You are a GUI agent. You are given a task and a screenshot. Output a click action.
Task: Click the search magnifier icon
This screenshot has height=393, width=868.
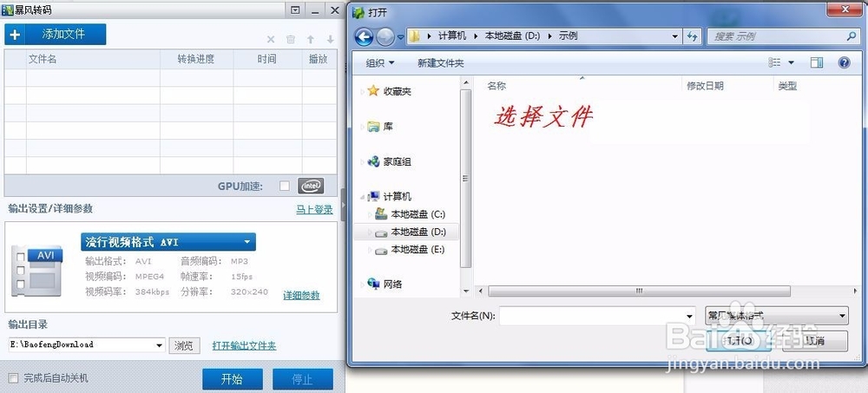coord(852,36)
